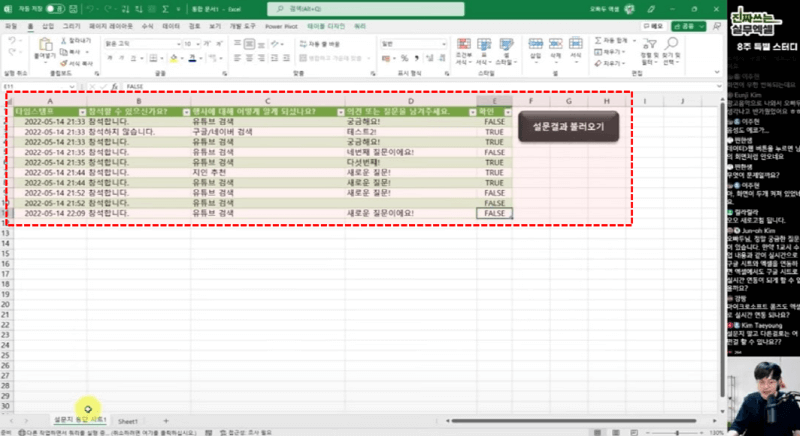800x436 pixels.
Task: Click the user account avatar in title bar
Action: pos(630,9)
